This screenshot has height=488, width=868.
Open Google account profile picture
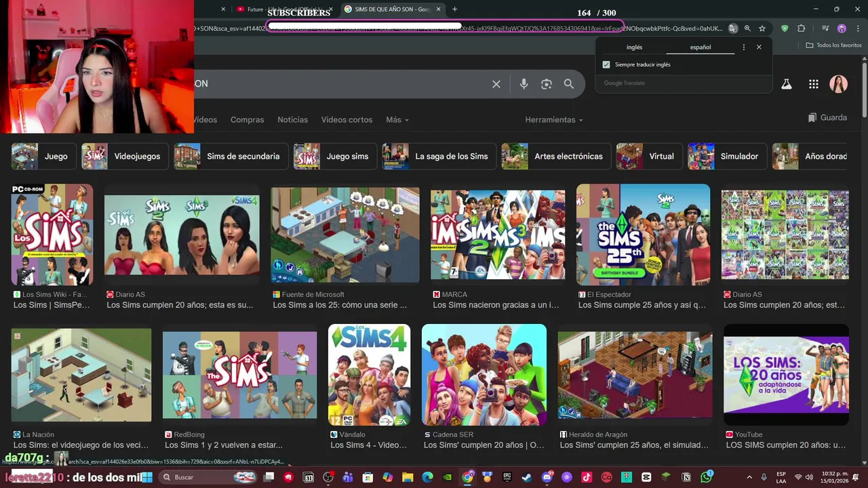839,84
